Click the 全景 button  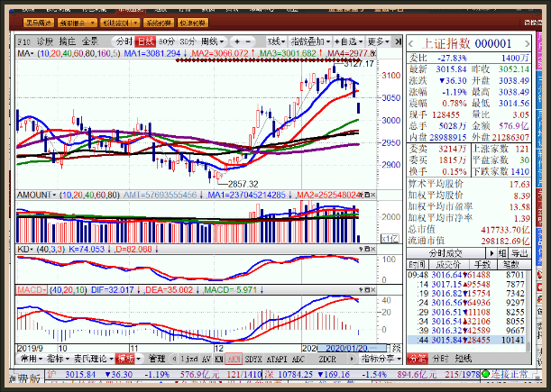[x=90, y=41]
